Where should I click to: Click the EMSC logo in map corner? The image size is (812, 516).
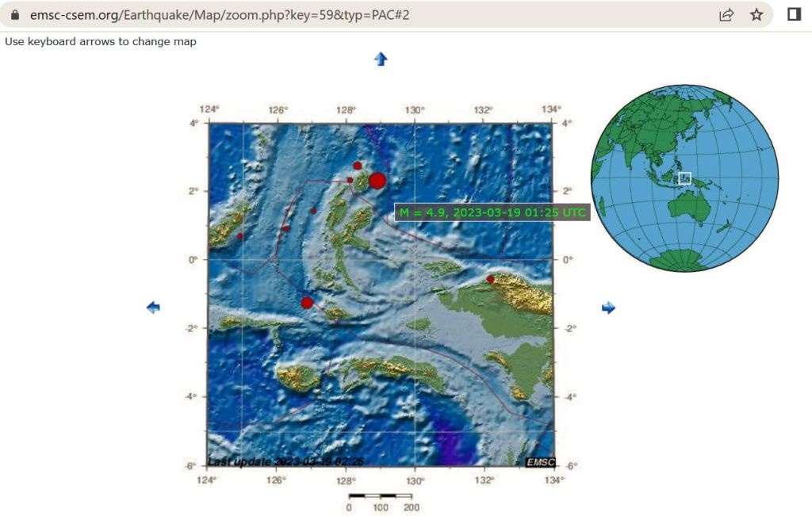[540, 462]
